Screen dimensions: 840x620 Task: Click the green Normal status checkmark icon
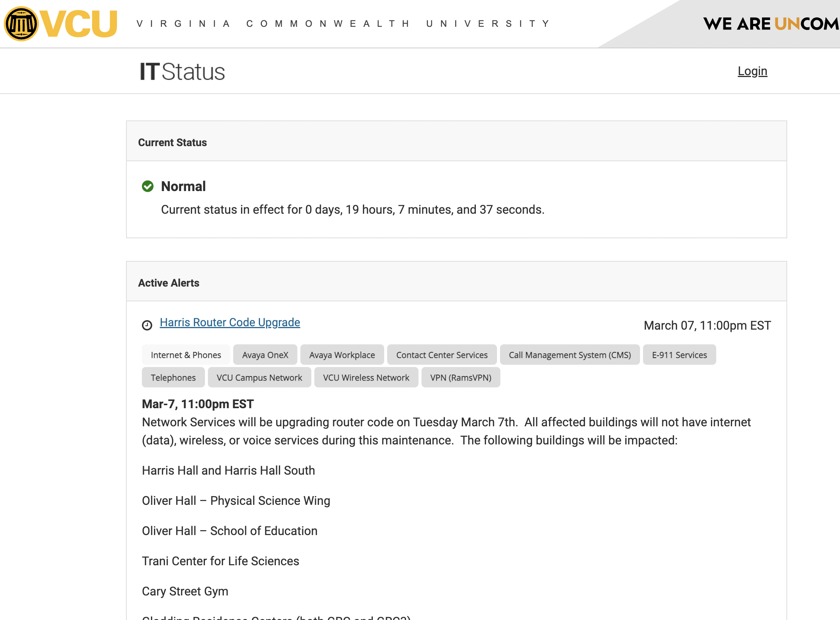148,186
